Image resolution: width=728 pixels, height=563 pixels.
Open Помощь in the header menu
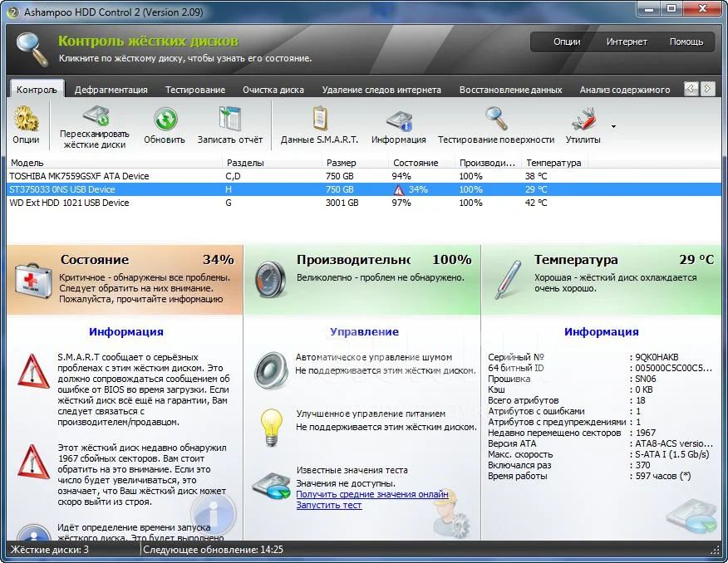point(686,42)
